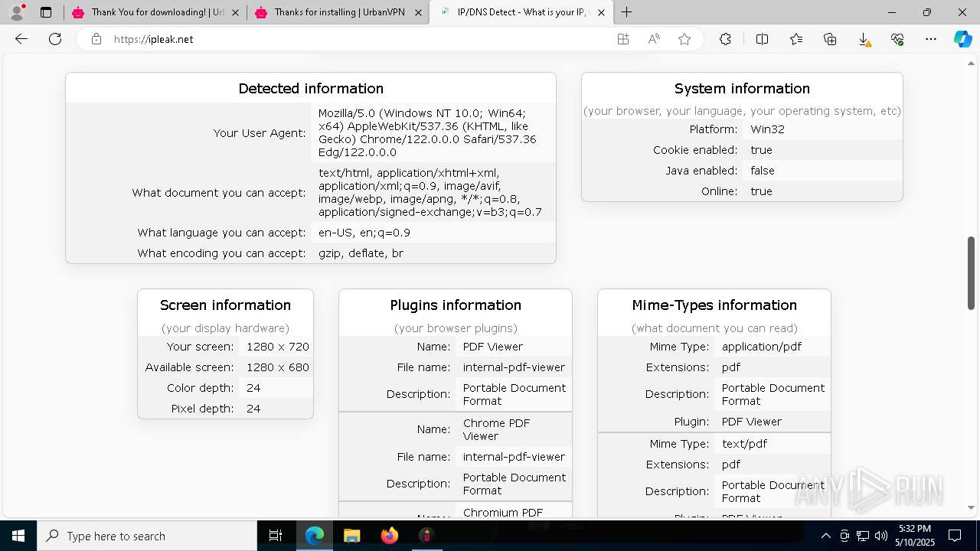Select the Plugins information heading
This screenshot has height=551, width=980.
456,305
